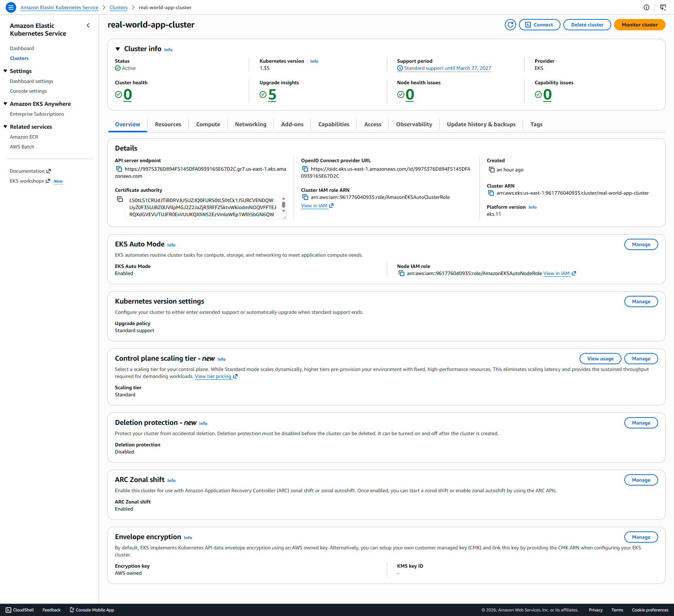
Task: Manage Kubernetes version settings
Action: point(641,301)
